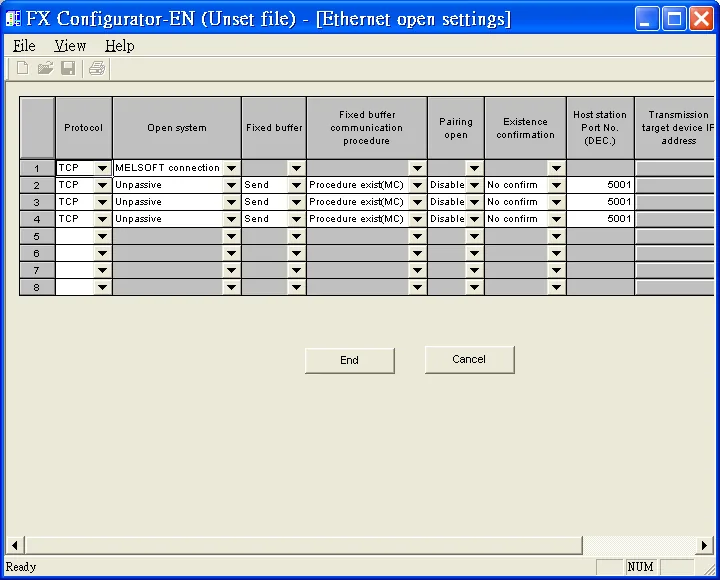Click Host station Port No. field in row 2
Viewport: 720px width, 580px height.
coord(601,185)
